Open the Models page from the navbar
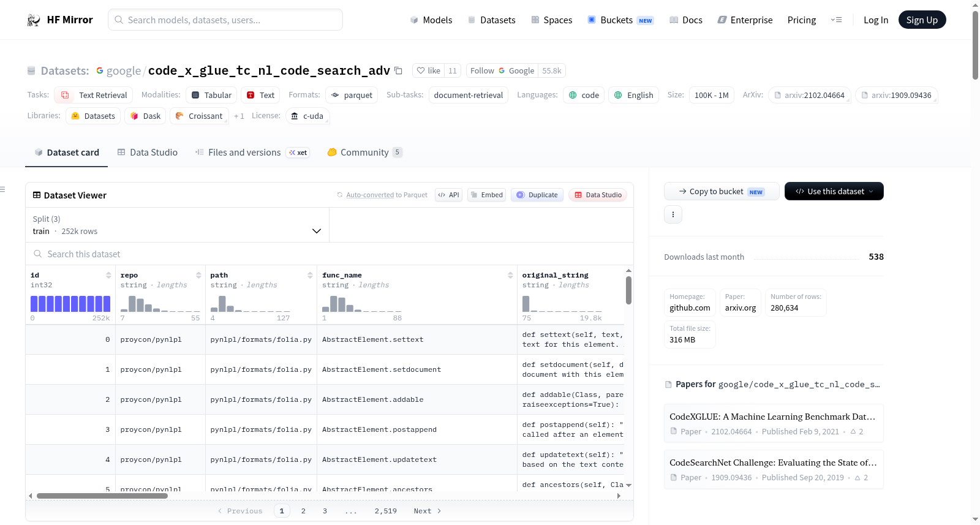The image size is (980, 525). [431, 20]
